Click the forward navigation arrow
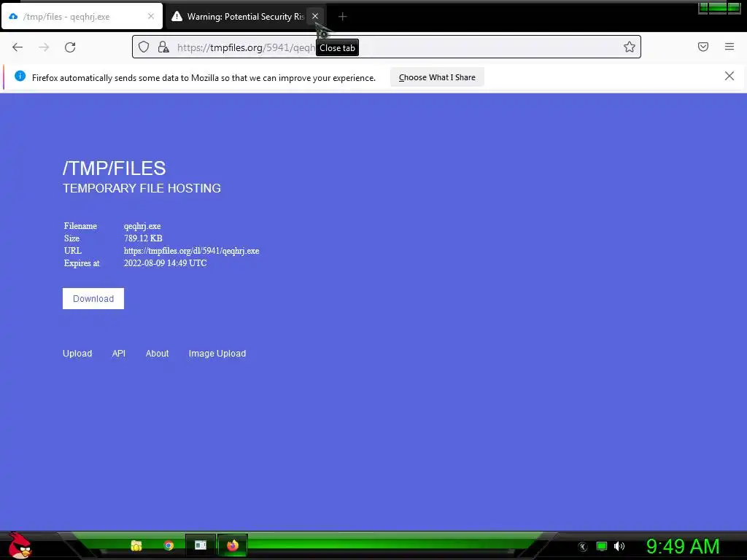The height and width of the screenshot is (560, 747). pos(44,47)
